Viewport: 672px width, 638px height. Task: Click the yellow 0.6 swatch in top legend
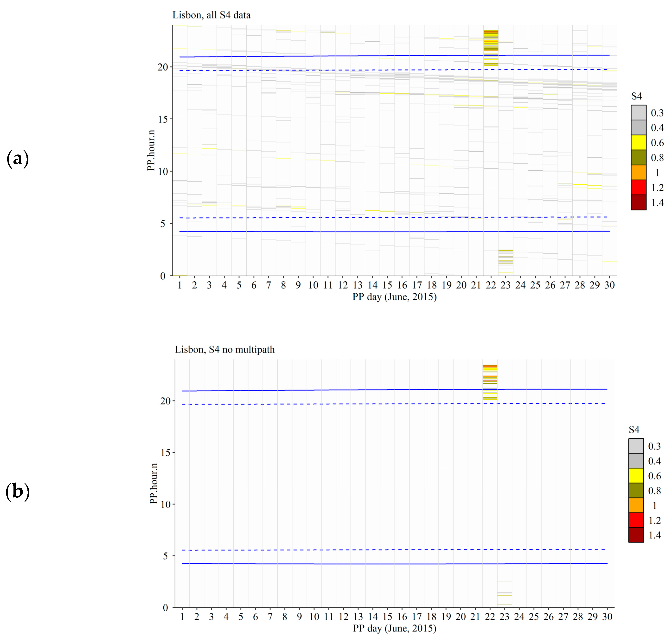click(638, 142)
